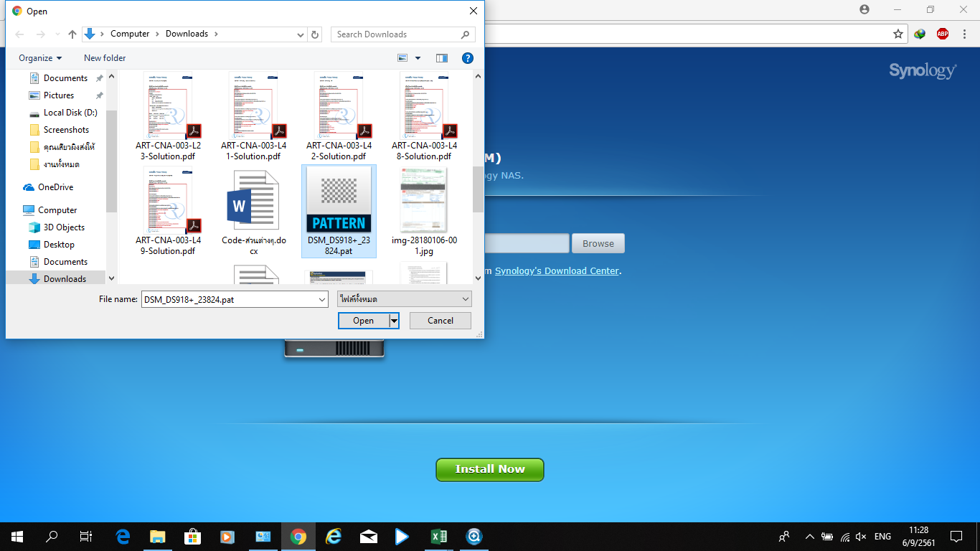Open Excel from the taskbar
The height and width of the screenshot is (551, 980).
(x=439, y=537)
